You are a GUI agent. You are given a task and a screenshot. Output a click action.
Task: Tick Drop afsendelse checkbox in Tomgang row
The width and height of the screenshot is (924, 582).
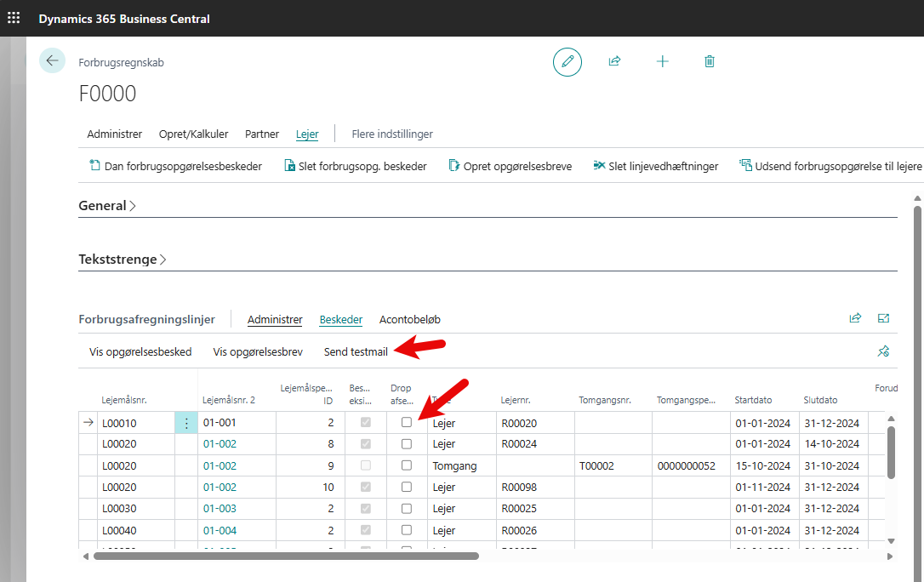click(x=407, y=466)
